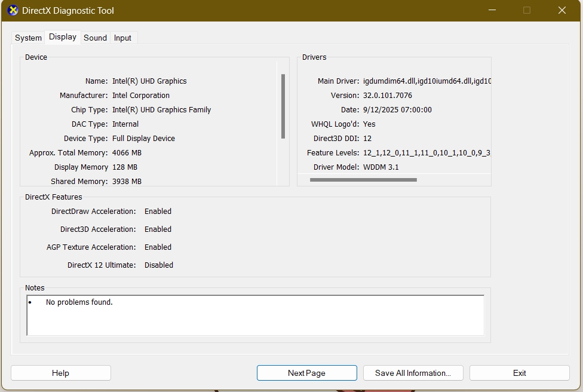
Task: Click the 'No problems found.' note text
Action: tap(79, 302)
